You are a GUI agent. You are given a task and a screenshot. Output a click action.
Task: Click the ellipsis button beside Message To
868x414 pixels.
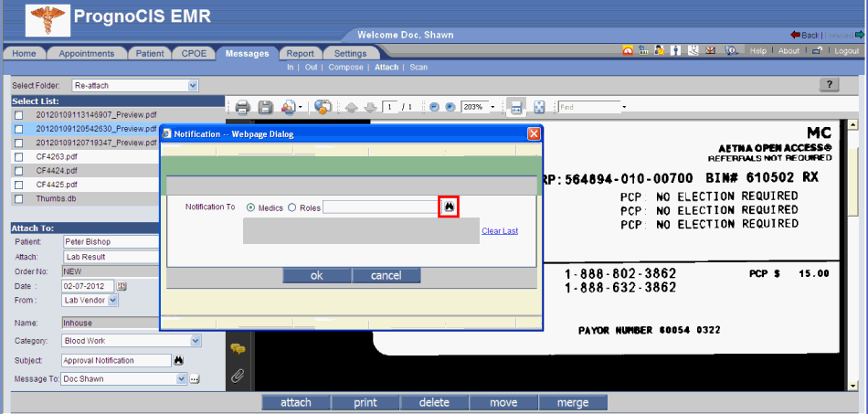pos(195,379)
